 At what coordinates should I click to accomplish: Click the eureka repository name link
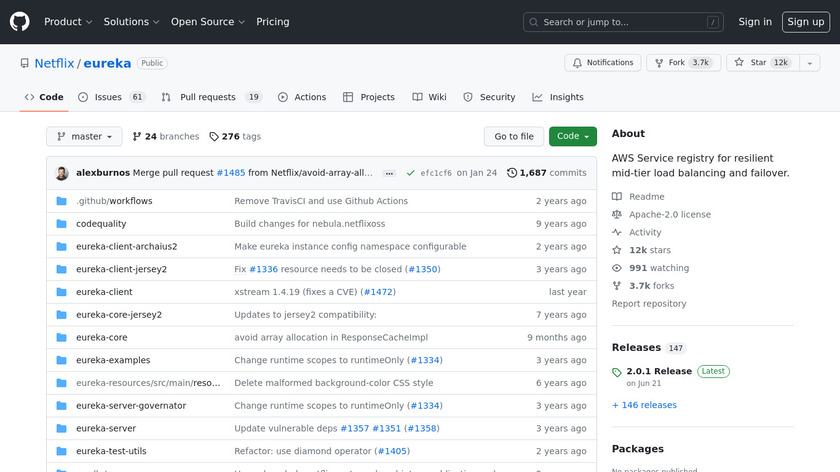(x=107, y=63)
